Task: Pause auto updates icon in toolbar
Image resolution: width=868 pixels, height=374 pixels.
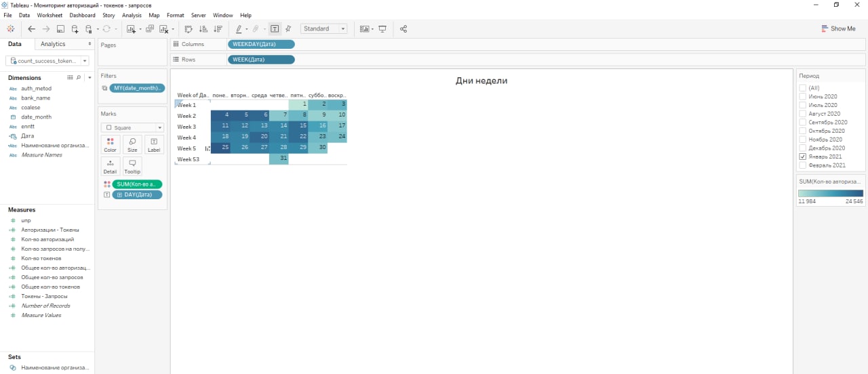Action: pyautogui.click(x=89, y=29)
